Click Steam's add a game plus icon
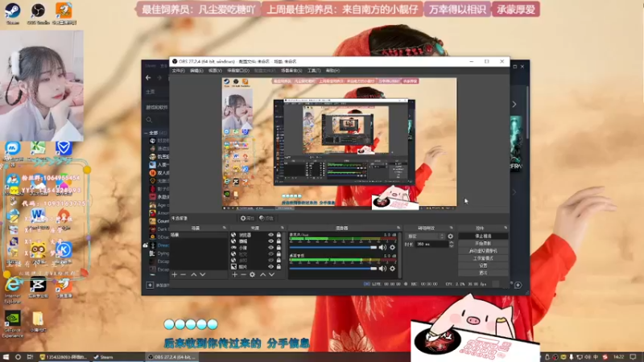The image size is (644, 362). 150,285
